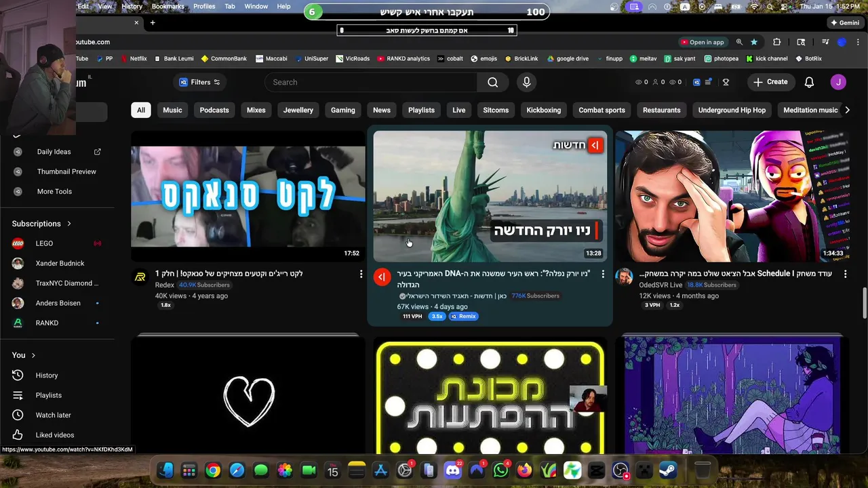Open the photopea bookmark
The width and height of the screenshot is (868, 488).
tap(722, 59)
